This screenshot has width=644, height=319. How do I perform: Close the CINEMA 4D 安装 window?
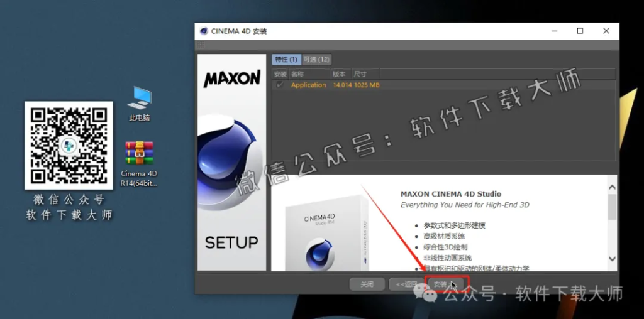click(x=606, y=31)
